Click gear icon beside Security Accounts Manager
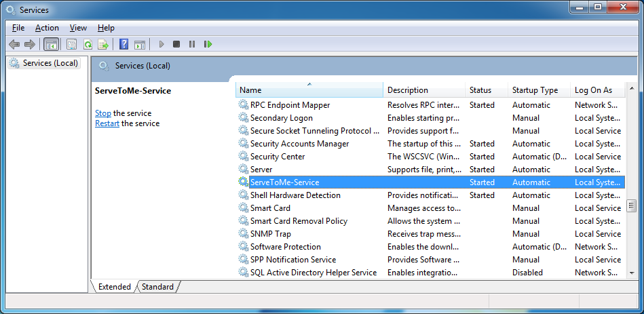644x314 pixels. pos(244,144)
